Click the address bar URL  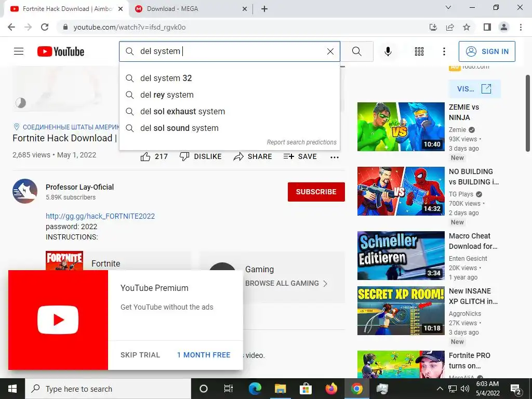point(129,27)
